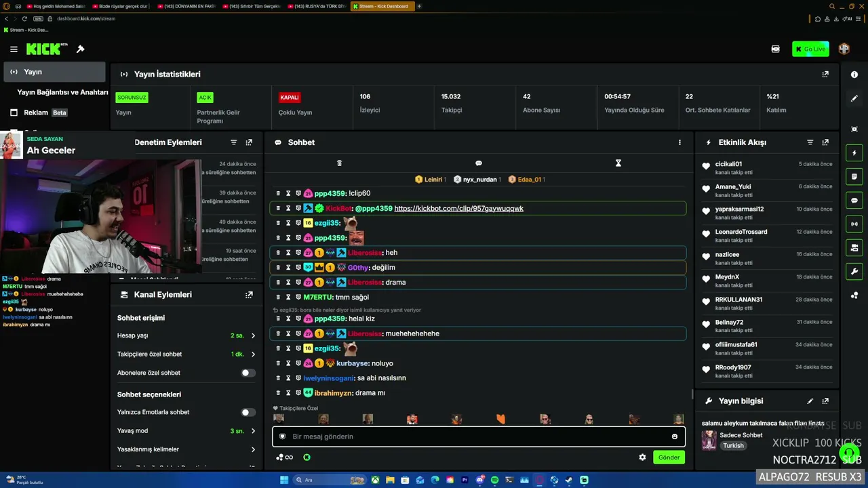The image size is (868, 488).
Task: Open Spotify from the taskbar
Action: coord(494,480)
